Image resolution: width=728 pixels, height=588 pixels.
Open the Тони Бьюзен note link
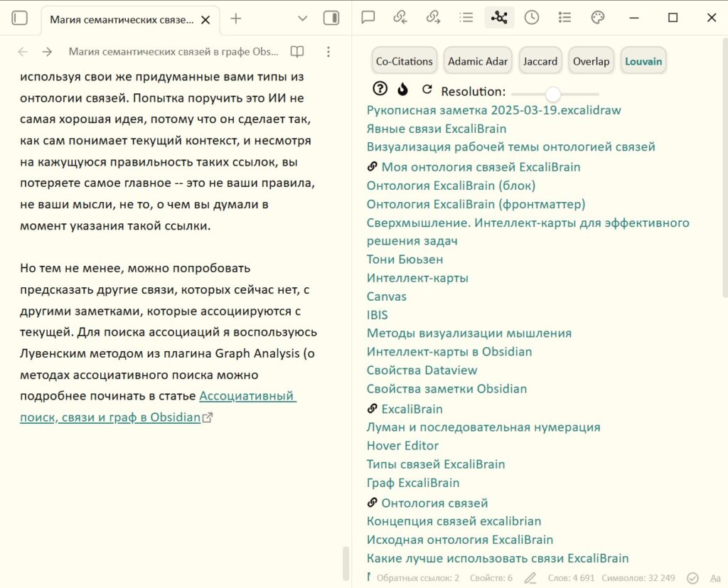(405, 260)
